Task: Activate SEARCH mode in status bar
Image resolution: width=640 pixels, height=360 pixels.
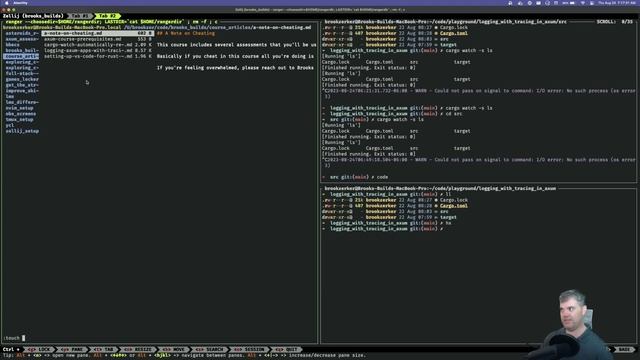Action: [209, 349]
